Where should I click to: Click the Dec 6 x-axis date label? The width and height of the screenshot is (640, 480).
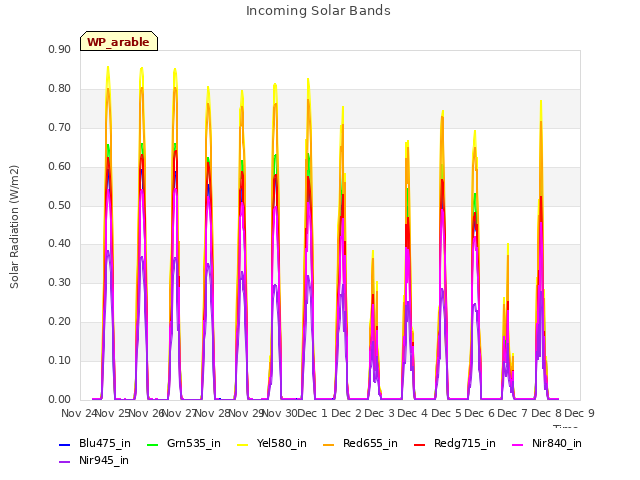click(x=479, y=413)
